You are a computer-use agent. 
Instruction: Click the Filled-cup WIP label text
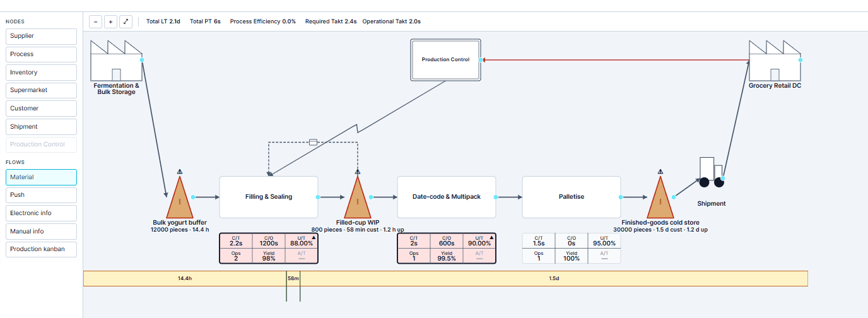[x=358, y=223]
